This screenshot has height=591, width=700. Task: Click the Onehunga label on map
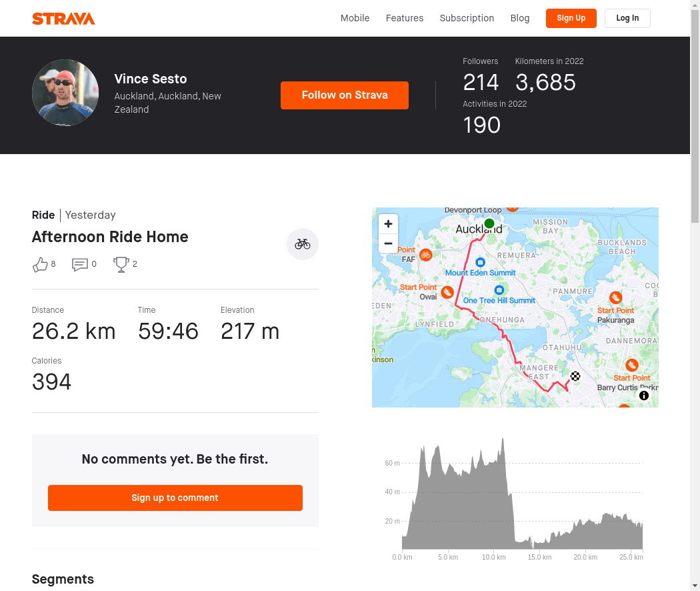click(502, 320)
